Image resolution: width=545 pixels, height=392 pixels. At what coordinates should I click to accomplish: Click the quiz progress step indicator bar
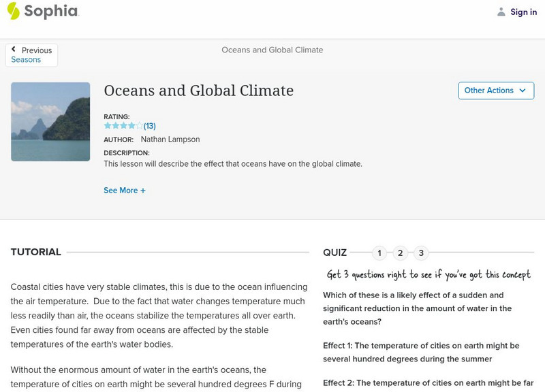click(401, 252)
